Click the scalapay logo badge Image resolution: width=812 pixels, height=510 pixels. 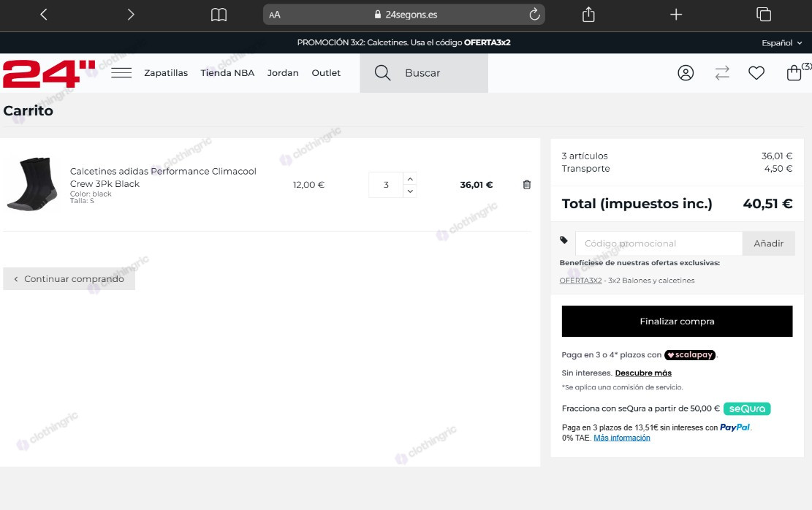(x=690, y=355)
